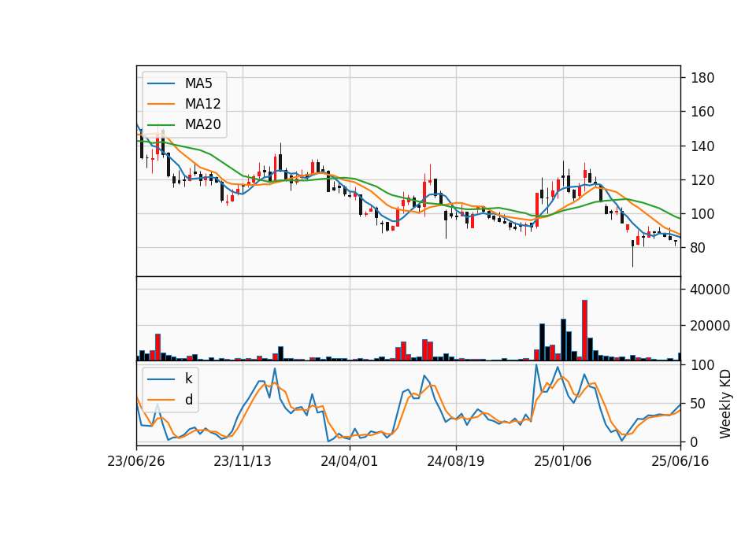Image resolution: width=756 pixels, height=543 pixels.
Task: Click the 120 price axis label
Action: (x=702, y=180)
